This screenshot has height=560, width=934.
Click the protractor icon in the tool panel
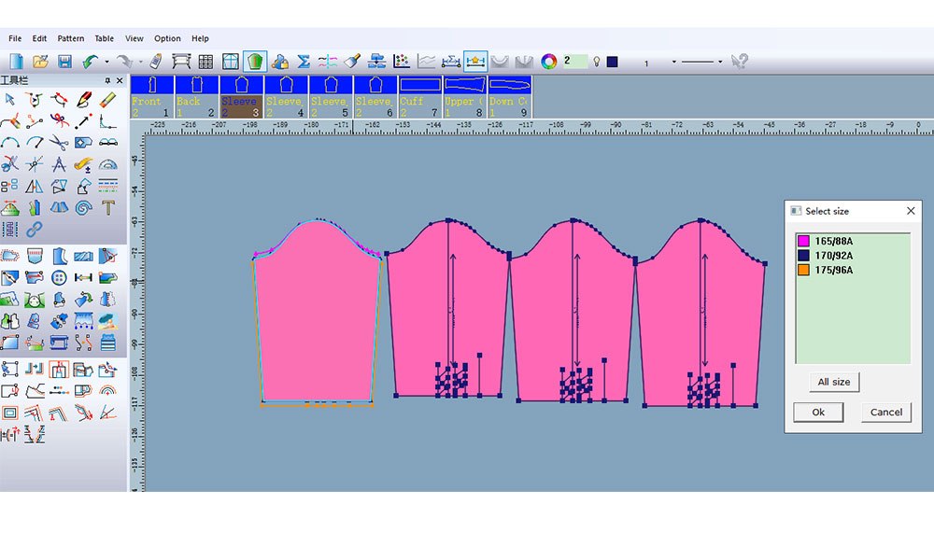pos(108,166)
